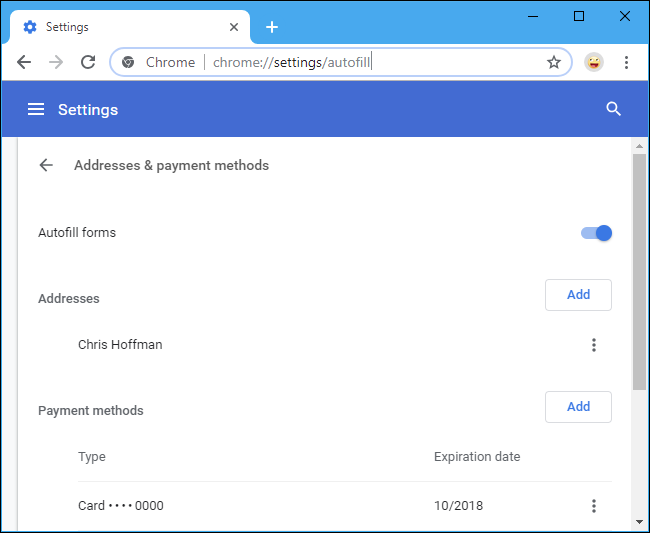Search settings with the magnifier icon

tap(614, 109)
